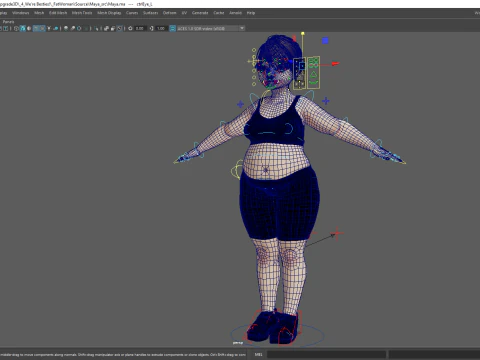
Task: Toggle viewport motion blur
Action: coord(72,28)
